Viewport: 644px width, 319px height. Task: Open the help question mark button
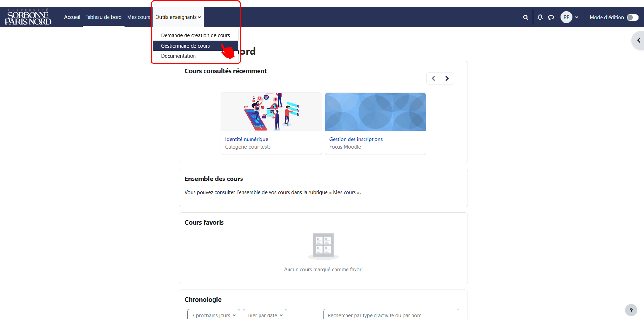(631, 310)
